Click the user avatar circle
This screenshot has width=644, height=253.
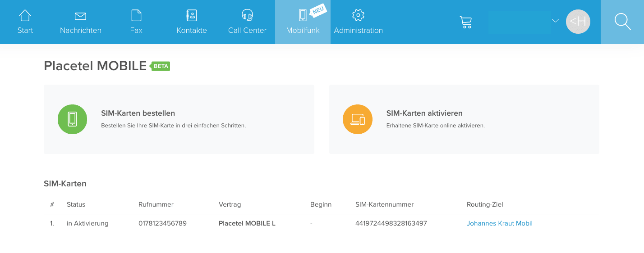click(x=578, y=21)
